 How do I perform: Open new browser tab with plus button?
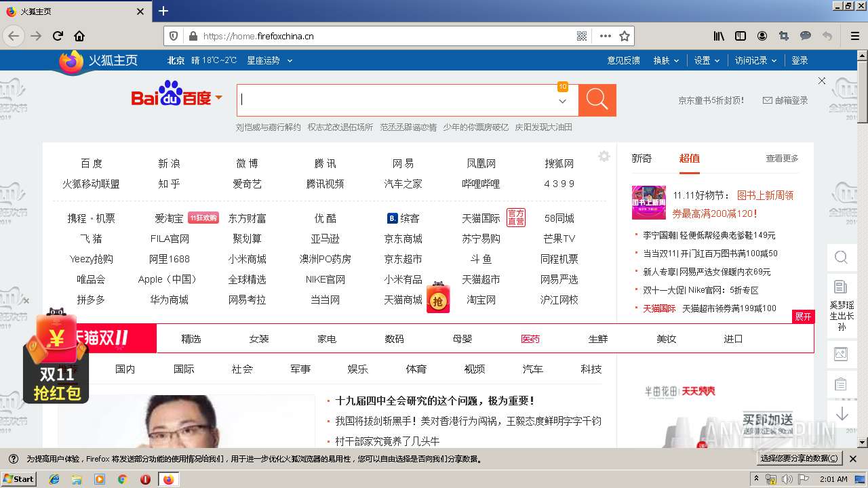click(x=163, y=11)
